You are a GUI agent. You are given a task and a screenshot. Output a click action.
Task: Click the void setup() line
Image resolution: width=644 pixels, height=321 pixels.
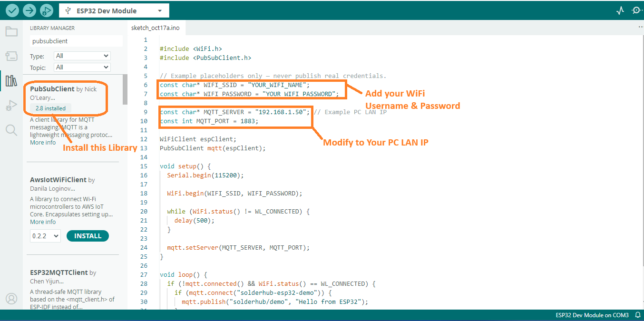[x=185, y=166]
